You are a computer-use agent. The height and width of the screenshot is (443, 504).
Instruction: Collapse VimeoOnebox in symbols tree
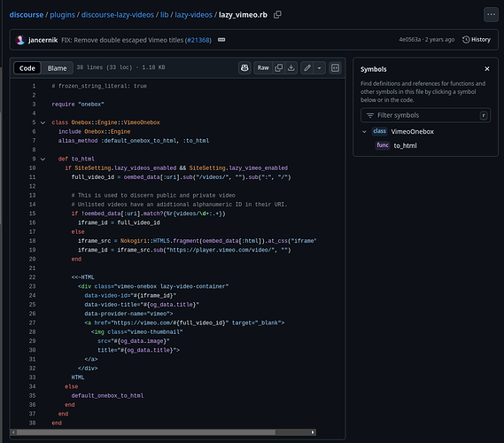[364, 131]
